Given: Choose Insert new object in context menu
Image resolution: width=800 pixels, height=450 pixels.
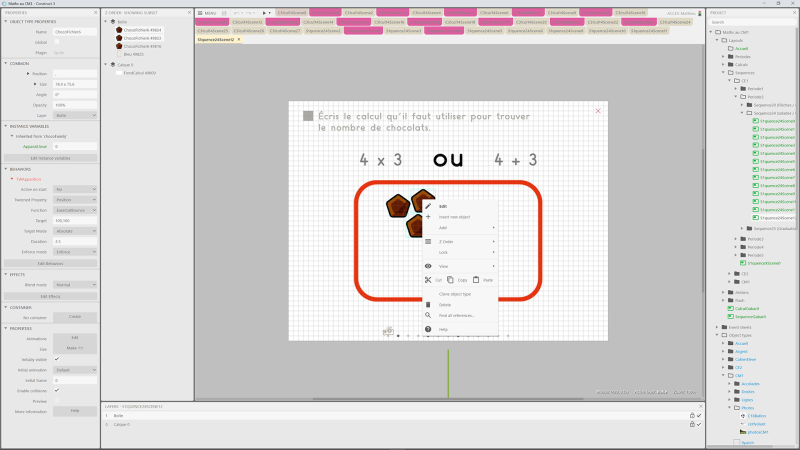Looking at the screenshot, I should 455,217.
